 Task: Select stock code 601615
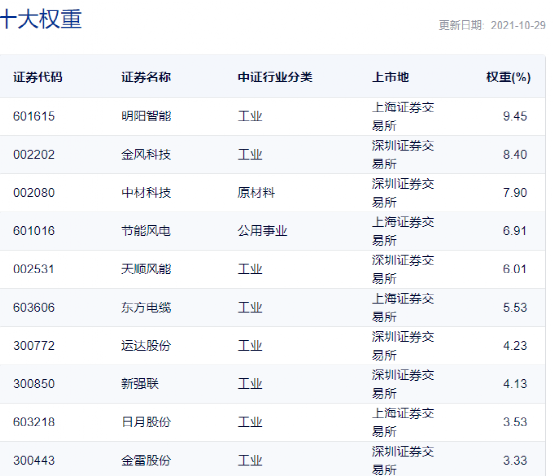click(34, 116)
